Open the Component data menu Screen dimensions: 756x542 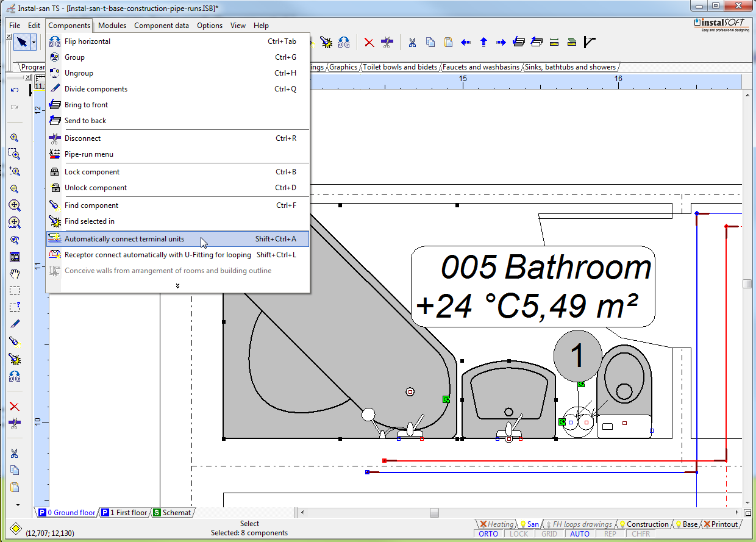tap(162, 26)
